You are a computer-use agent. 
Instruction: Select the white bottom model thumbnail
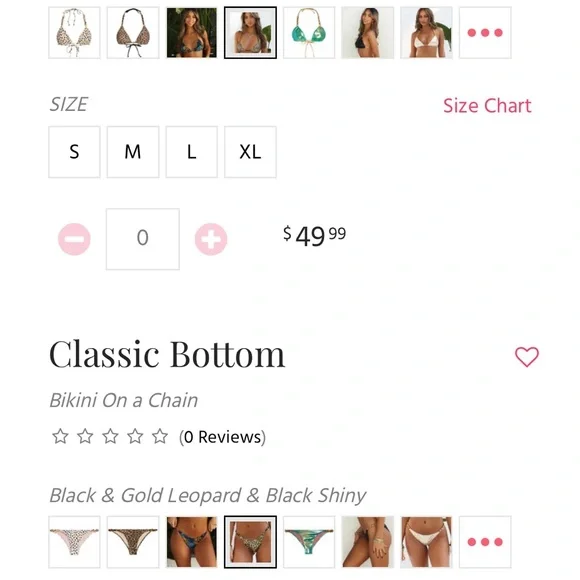(426, 542)
